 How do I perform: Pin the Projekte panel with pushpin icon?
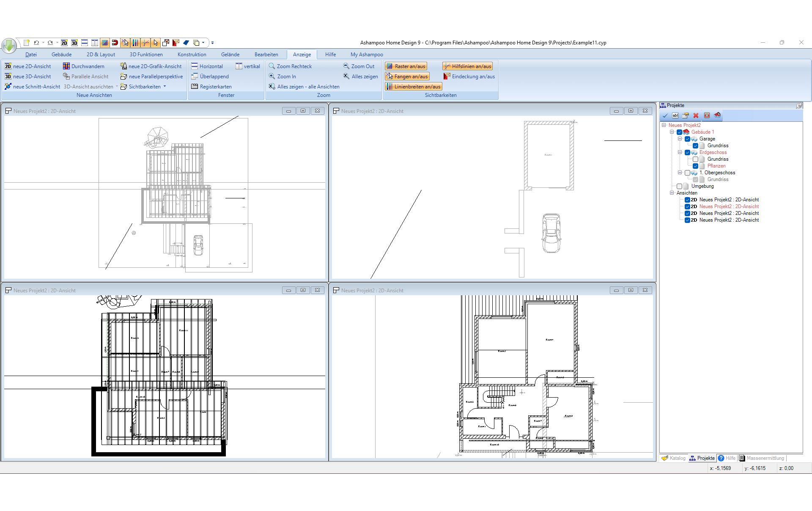tap(799, 106)
